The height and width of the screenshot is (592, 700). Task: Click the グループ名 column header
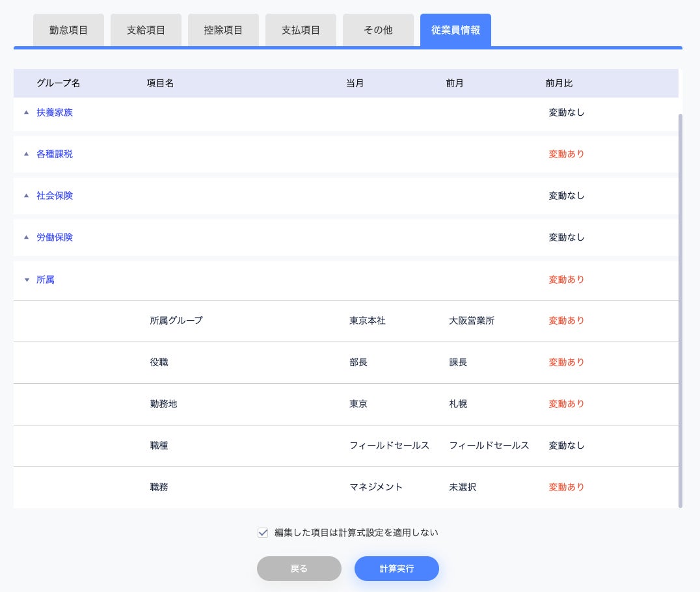58,83
